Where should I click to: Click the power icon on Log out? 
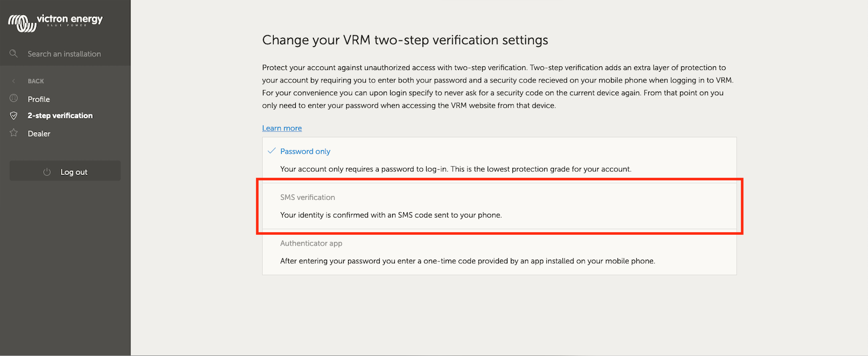point(47,172)
